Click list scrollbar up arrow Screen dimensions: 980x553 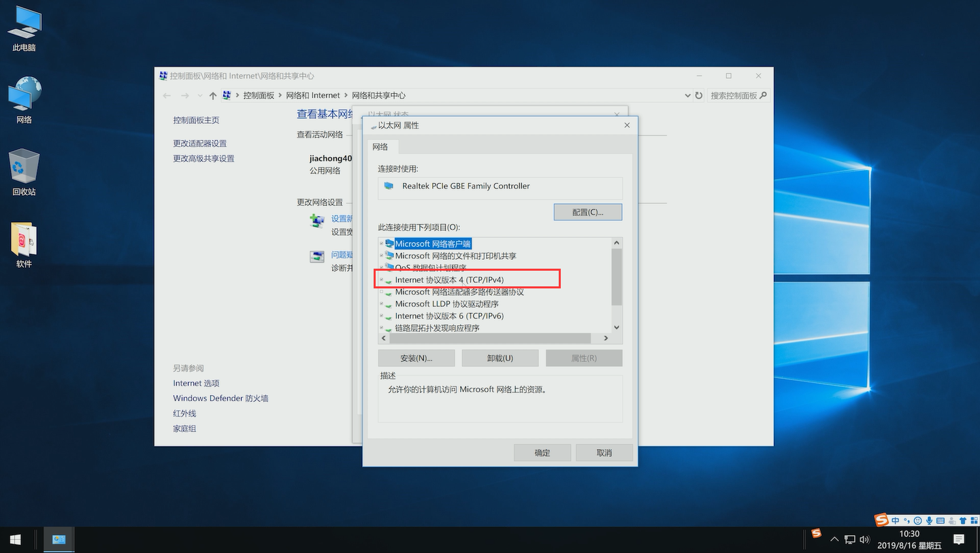point(617,243)
